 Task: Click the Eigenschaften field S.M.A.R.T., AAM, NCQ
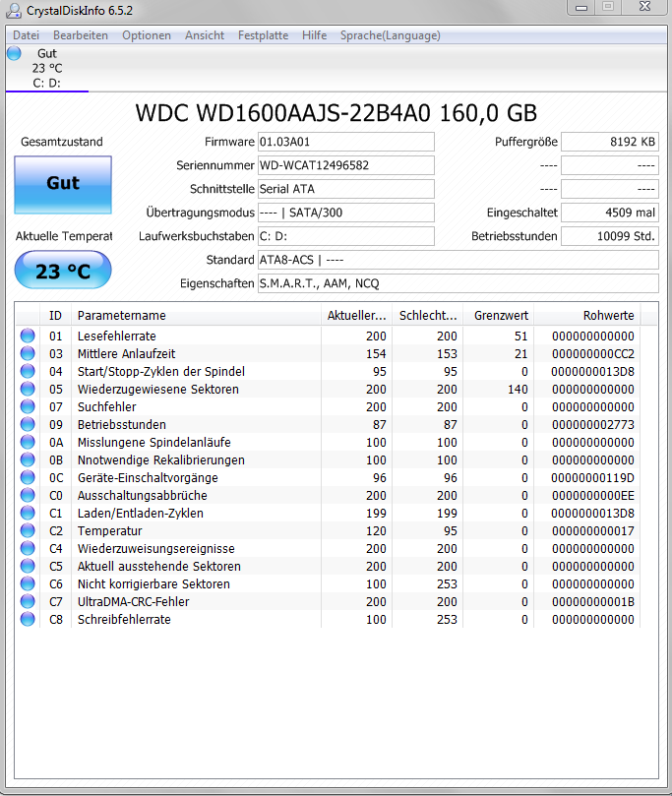[x=458, y=283]
